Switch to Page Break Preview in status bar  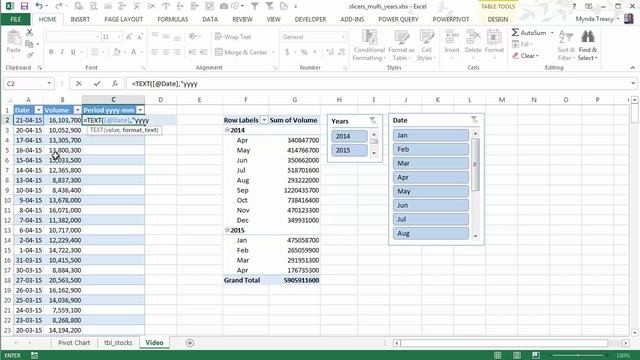pyautogui.click(x=536, y=356)
